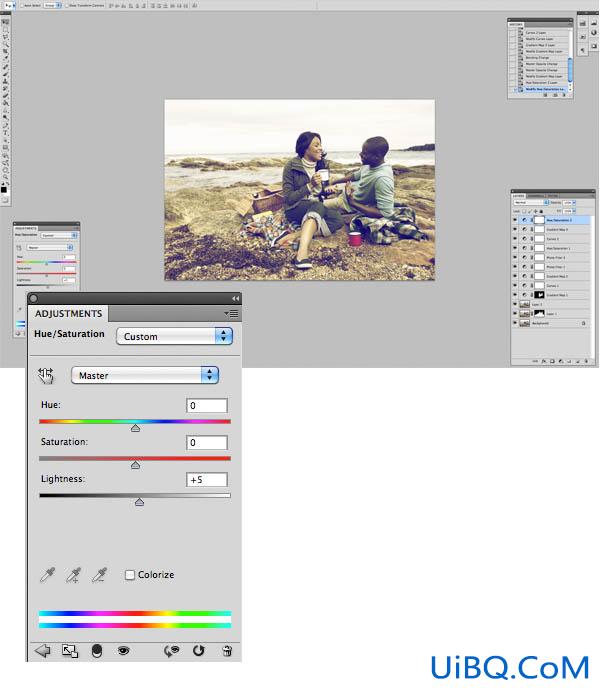The image size is (600, 692).
Task: Click the Lightness slider handle
Action: coord(139,502)
